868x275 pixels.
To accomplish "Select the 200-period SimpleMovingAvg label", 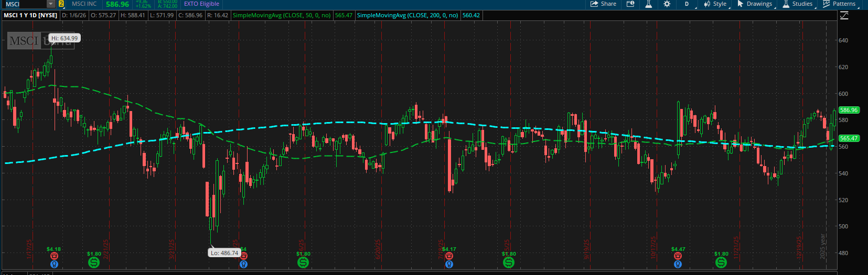I will [x=408, y=15].
